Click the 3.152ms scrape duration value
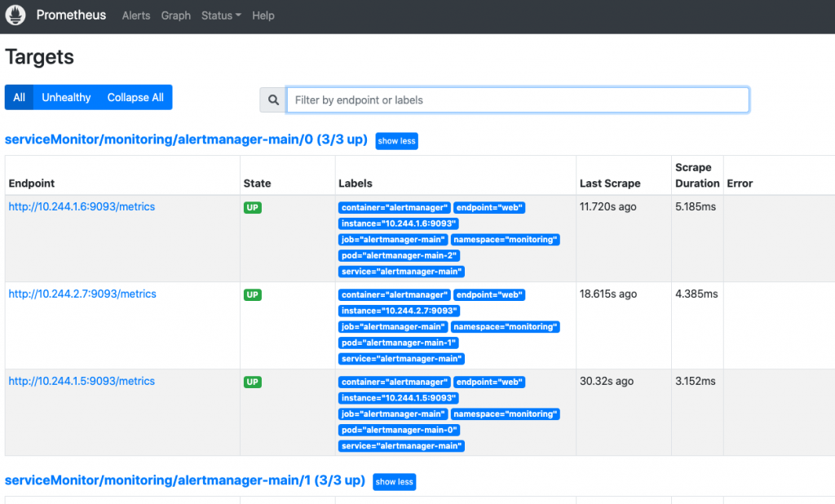Viewport: 835px width, 504px height. point(696,382)
